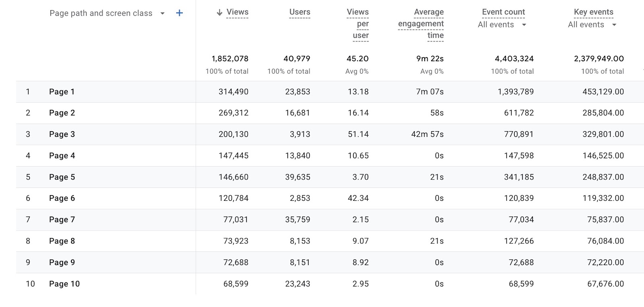The height and width of the screenshot is (307, 644).
Task: Open Page 7 from the table
Action: [62, 219]
